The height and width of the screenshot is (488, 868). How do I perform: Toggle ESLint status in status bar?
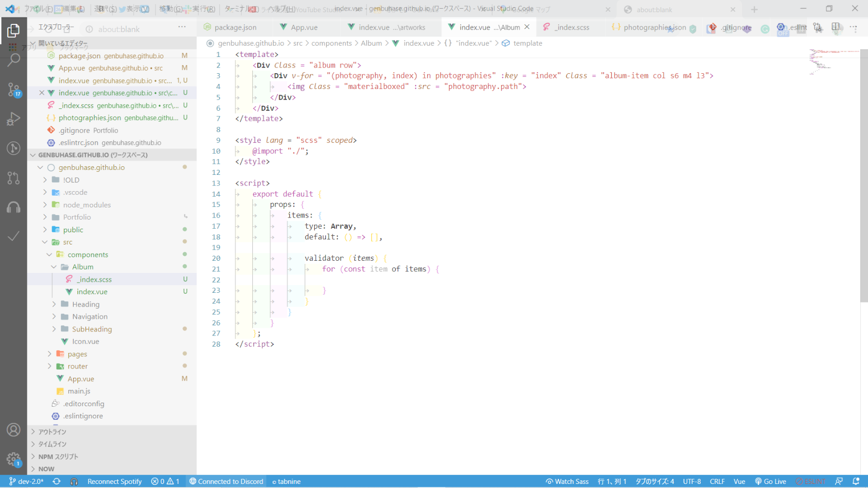pyautogui.click(x=811, y=481)
